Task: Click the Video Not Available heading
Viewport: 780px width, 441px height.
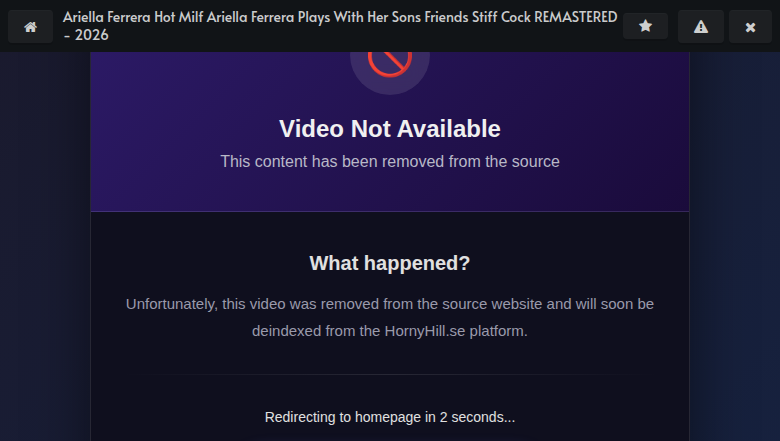Action: coord(390,129)
